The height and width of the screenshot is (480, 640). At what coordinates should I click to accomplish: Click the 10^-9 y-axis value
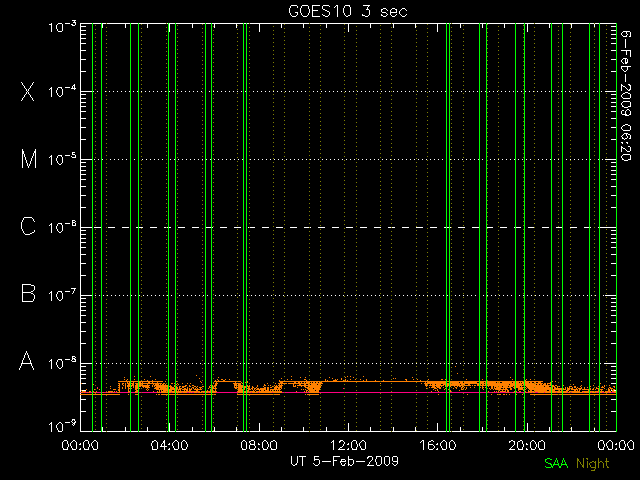point(62,427)
